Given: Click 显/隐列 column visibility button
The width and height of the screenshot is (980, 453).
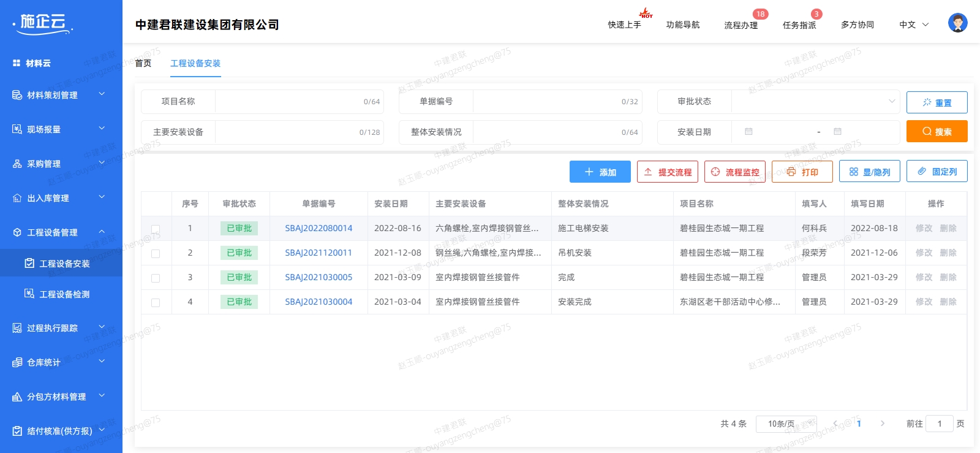Looking at the screenshot, I should point(869,172).
